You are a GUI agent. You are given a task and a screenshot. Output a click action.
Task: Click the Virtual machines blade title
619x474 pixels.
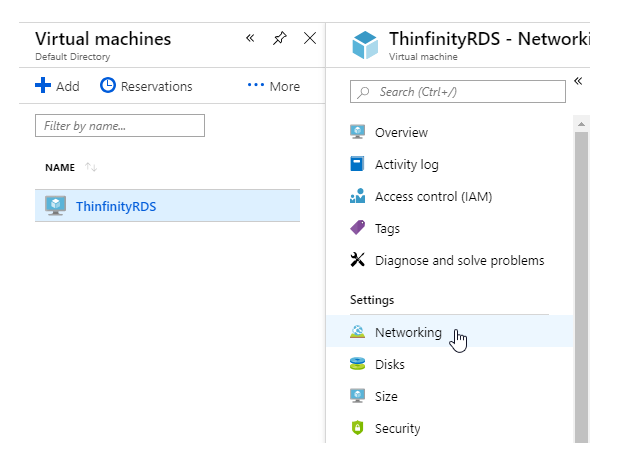click(x=103, y=39)
